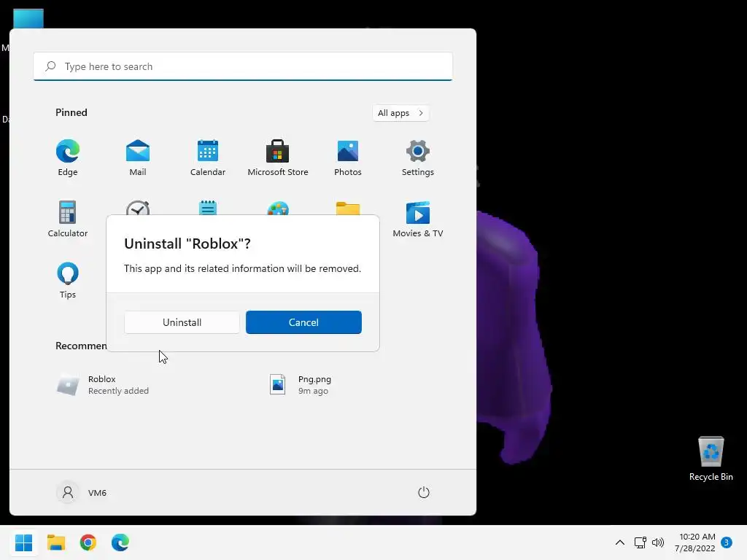Click the "9m ago" text
The width and height of the screenshot is (747, 560).
(313, 391)
